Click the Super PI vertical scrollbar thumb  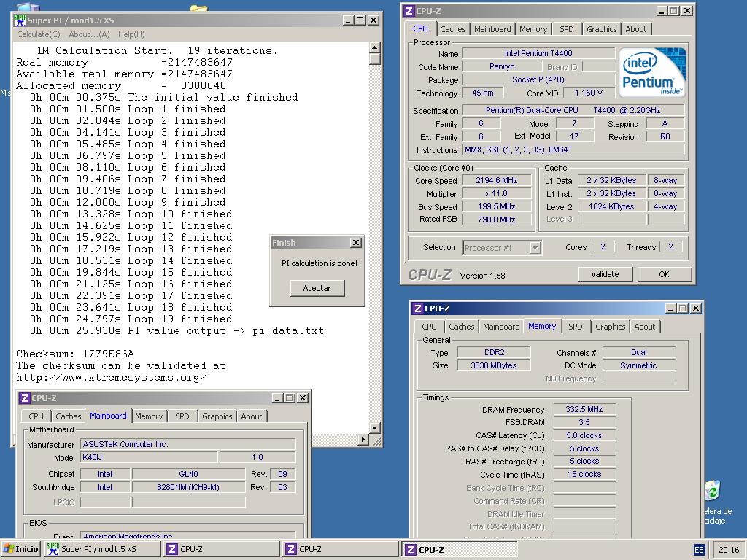click(x=375, y=59)
